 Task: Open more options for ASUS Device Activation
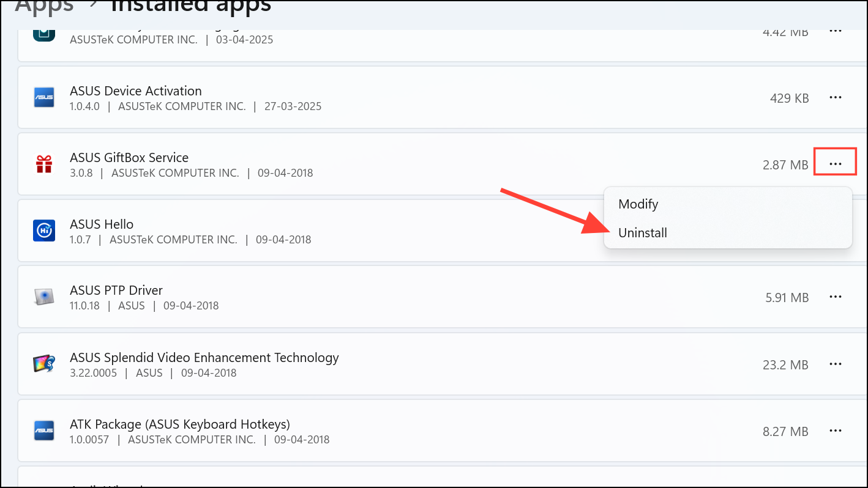(x=835, y=97)
